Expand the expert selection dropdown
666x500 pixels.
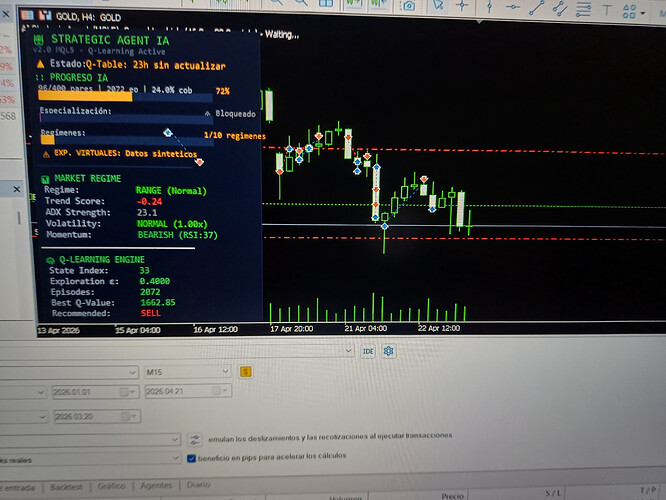tap(348, 351)
